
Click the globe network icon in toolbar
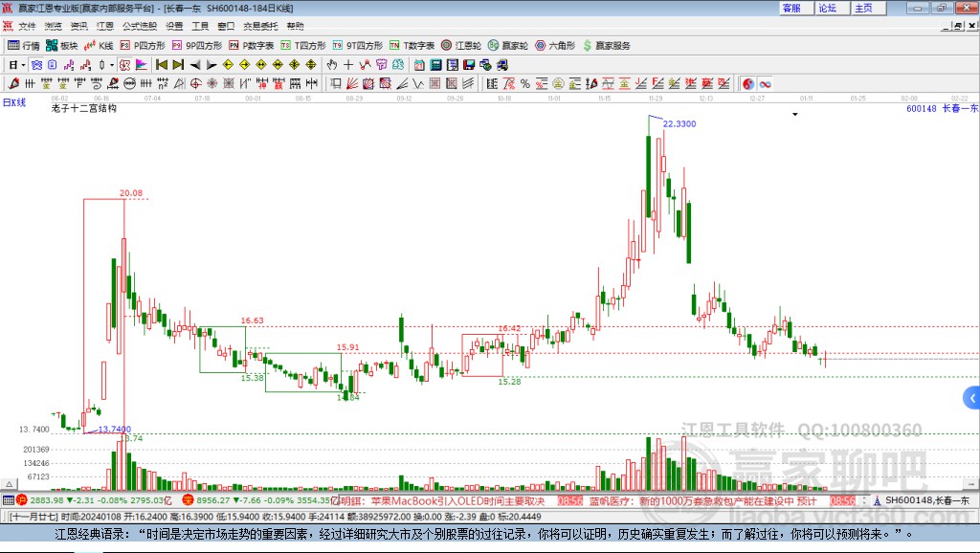click(x=485, y=64)
